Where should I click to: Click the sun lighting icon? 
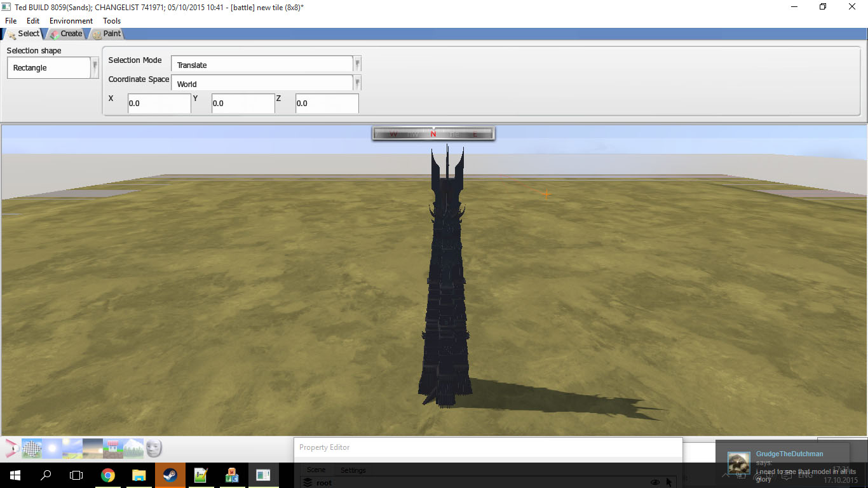(52, 449)
